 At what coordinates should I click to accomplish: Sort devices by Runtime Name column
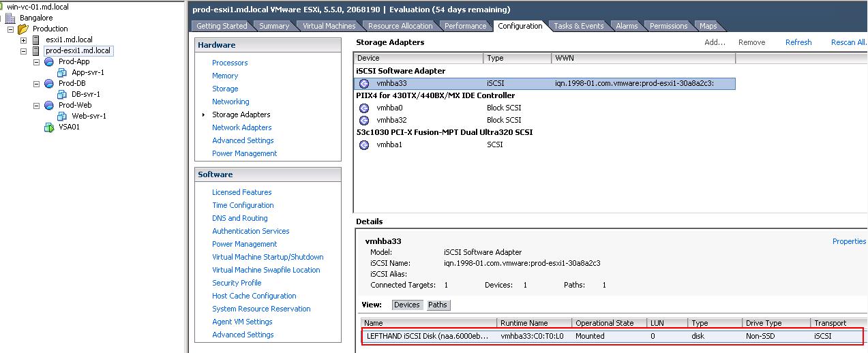point(535,323)
